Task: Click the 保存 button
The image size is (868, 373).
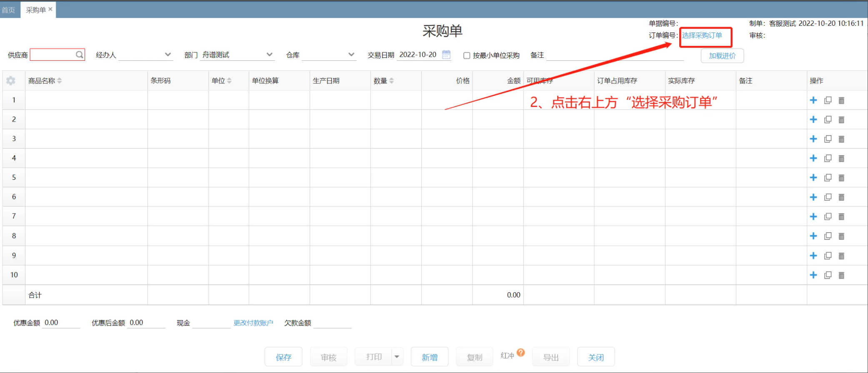Action: (x=283, y=357)
